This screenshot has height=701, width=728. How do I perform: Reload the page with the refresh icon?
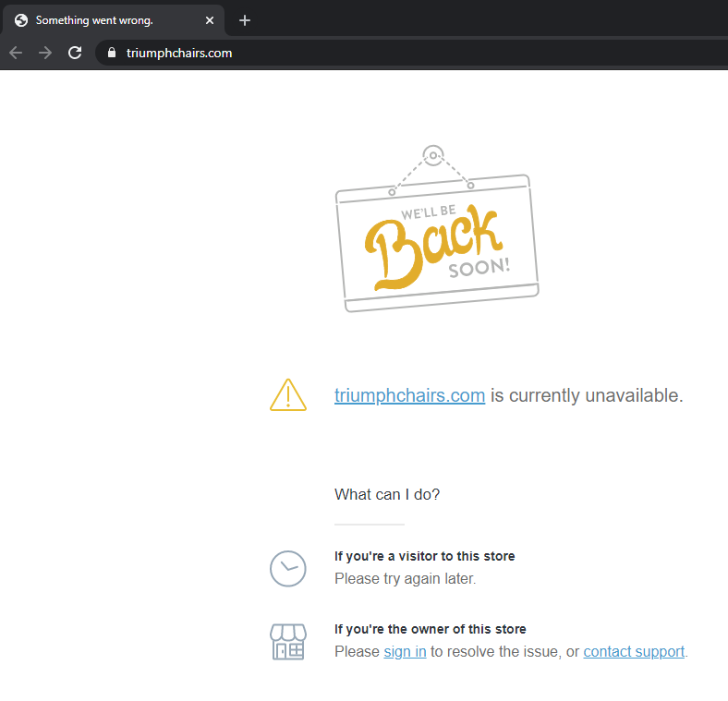coord(75,53)
